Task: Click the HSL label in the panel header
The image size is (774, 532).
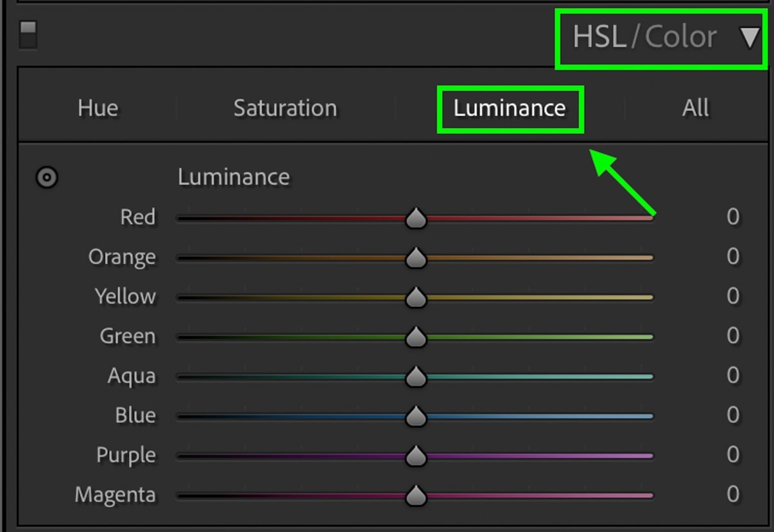Action: 600,37
